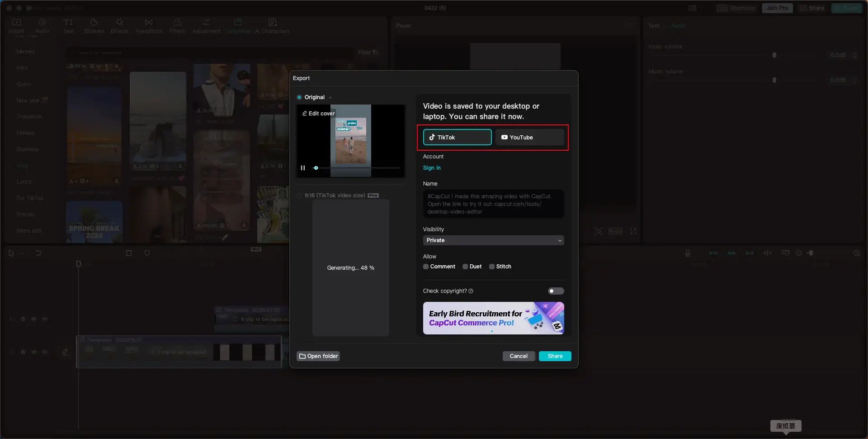
Task: Turn on the Check copyright toggle
Action: (x=556, y=291)
